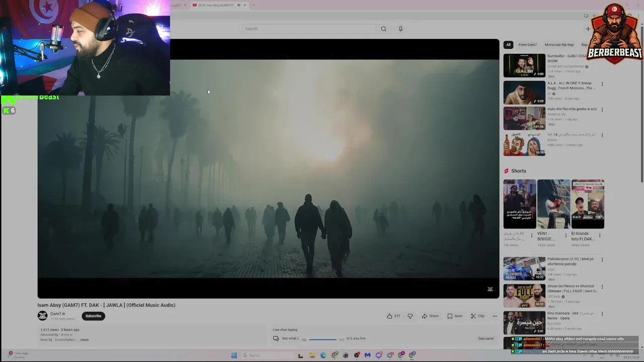Viewport: 644px width, 362px height.
Task: Click the Gam7 channel name link
Action: coord(55,314)
